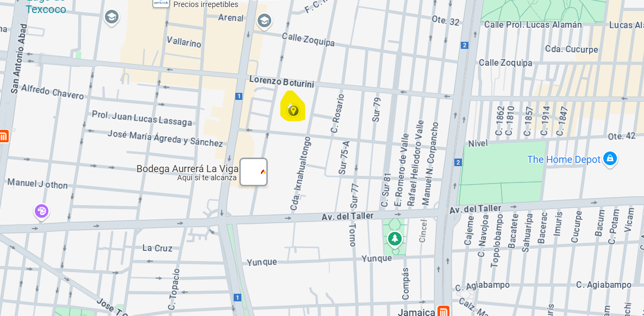Click the yellow highlighted location pin
This screenshot has height=316, width=644.
click(293, 110)
